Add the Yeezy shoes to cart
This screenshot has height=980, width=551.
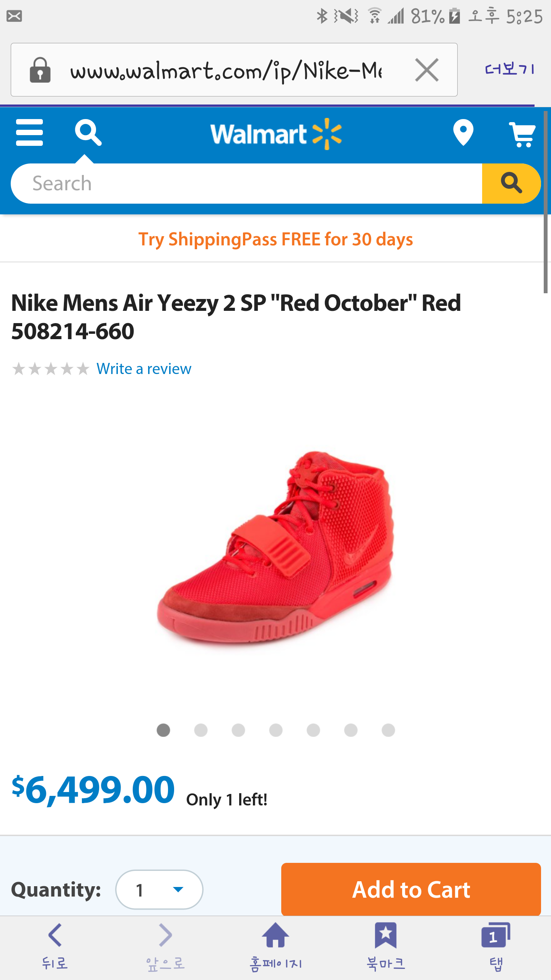point(411,889)
